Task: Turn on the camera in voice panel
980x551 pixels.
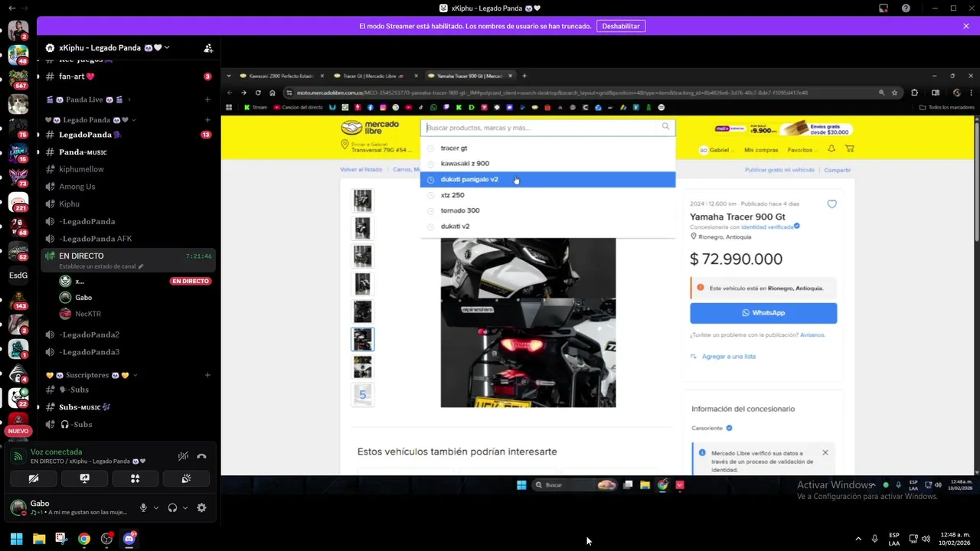Action: coord(34,478)
